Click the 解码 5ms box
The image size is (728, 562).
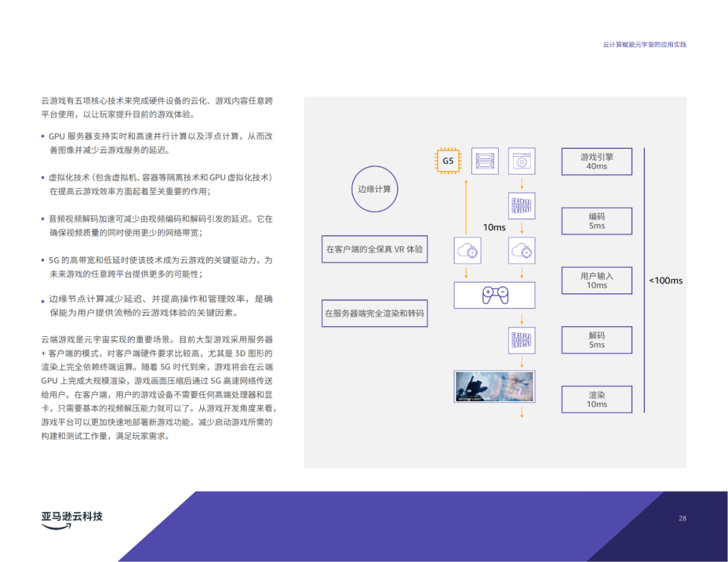pos(597,340)
